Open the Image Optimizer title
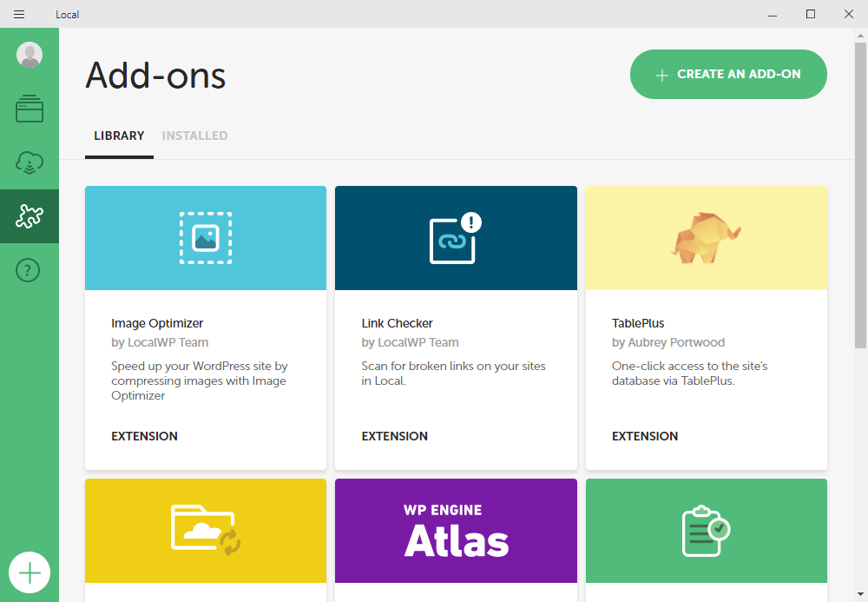 (157, 323)
